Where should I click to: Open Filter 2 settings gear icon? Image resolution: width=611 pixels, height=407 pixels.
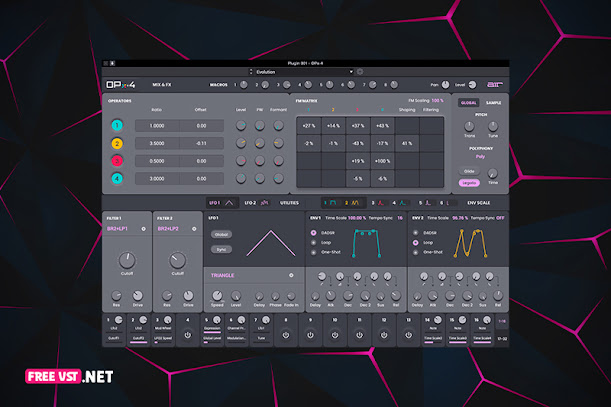click(x=194, y=229)
